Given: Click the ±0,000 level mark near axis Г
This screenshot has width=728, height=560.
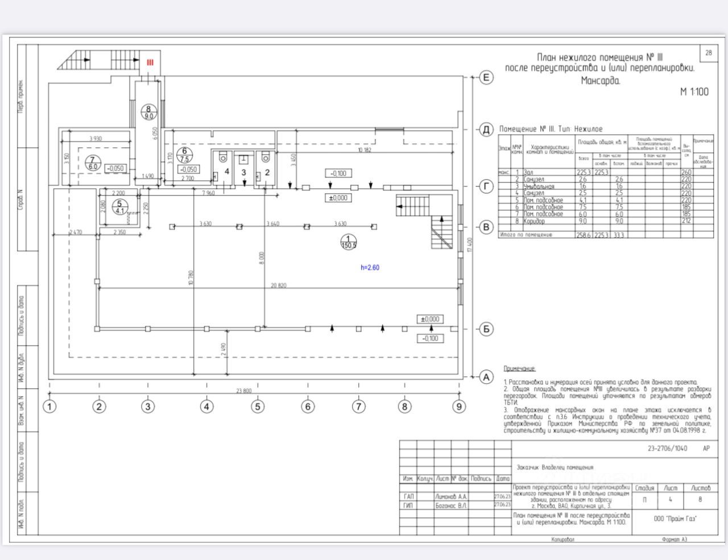Looking at the screenshot, I should tap(338, 198).
